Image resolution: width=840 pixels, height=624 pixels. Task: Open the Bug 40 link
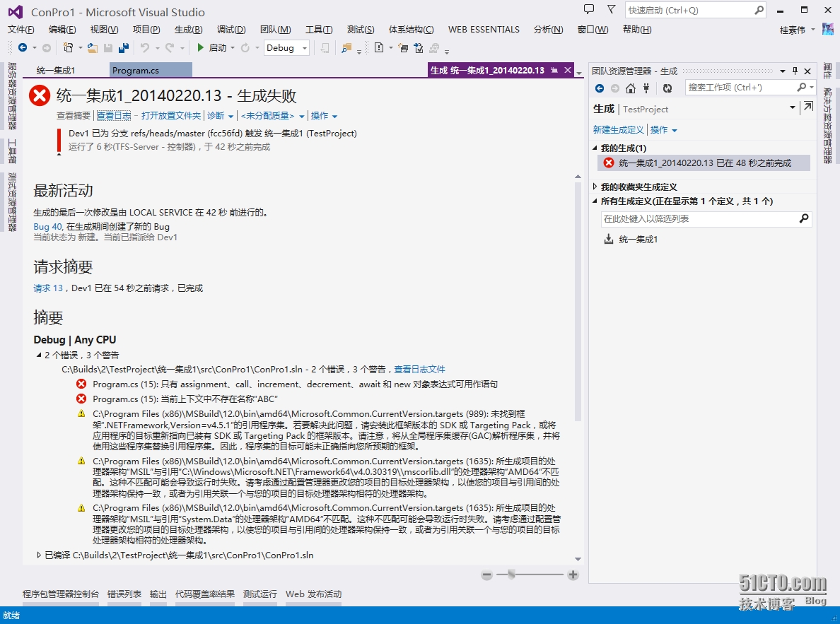47,227
